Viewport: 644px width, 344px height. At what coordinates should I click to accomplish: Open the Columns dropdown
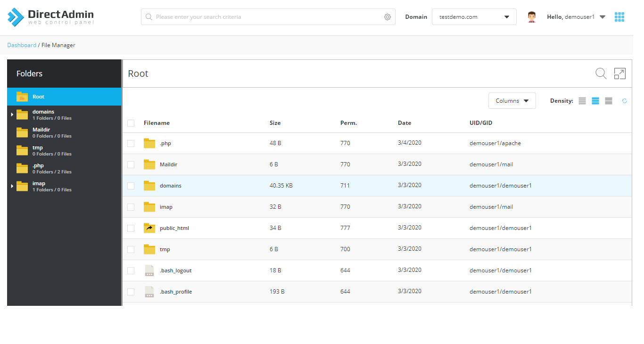point(512,101)
